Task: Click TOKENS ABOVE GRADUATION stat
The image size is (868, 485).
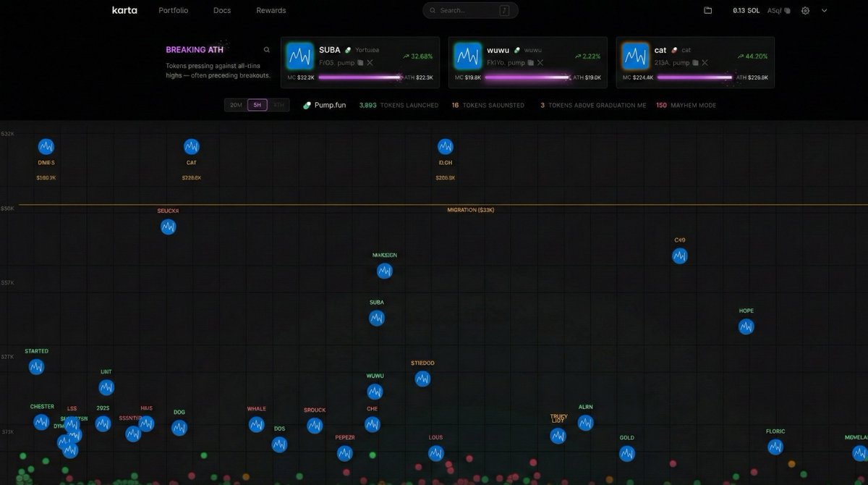Action: click(593, 105)
